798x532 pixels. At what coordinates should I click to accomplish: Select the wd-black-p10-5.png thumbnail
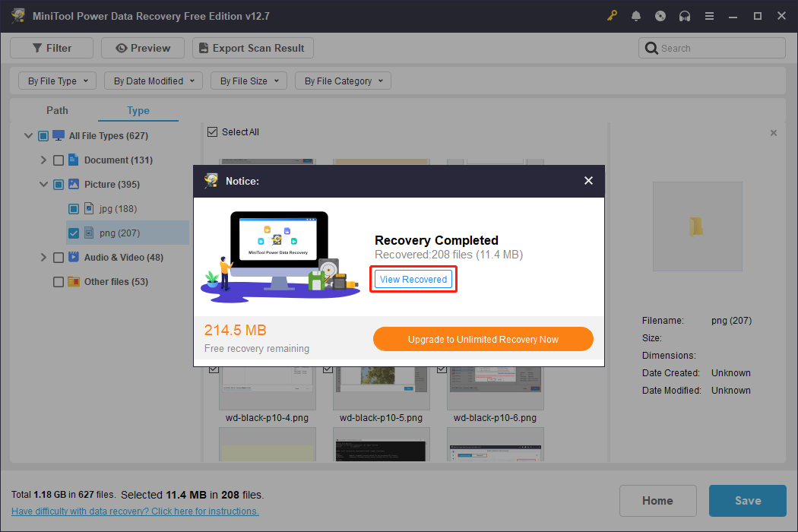tap(381, 386)
